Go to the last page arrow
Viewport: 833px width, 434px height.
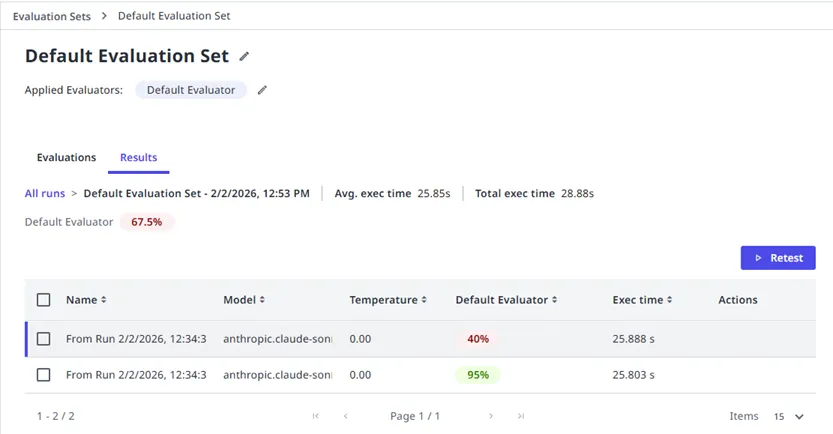tap(521, 416)
